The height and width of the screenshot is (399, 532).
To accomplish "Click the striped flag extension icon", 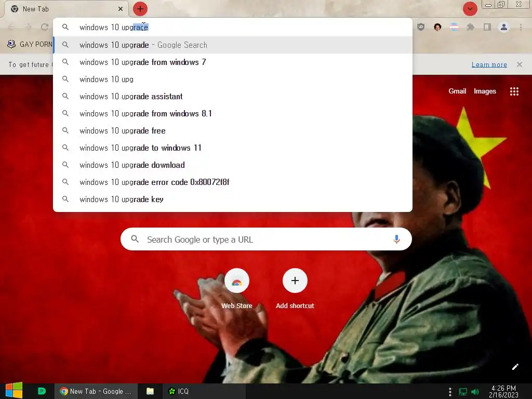I will (454, 27).
